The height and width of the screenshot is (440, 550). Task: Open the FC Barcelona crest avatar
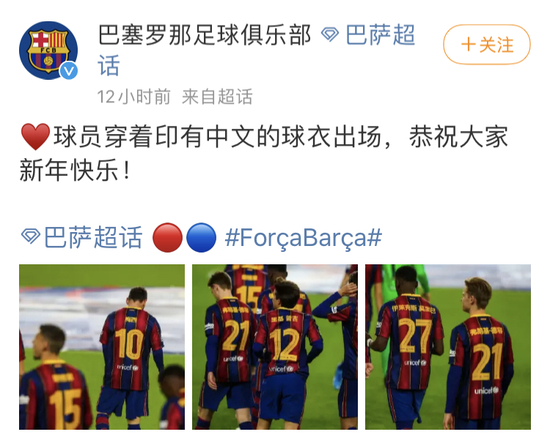[x=48, y=50]
